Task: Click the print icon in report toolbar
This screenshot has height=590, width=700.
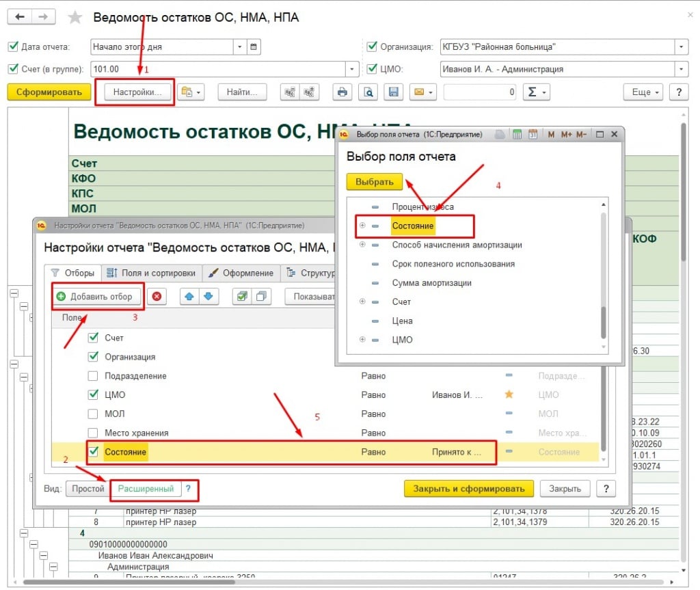Action: point(342,92)
